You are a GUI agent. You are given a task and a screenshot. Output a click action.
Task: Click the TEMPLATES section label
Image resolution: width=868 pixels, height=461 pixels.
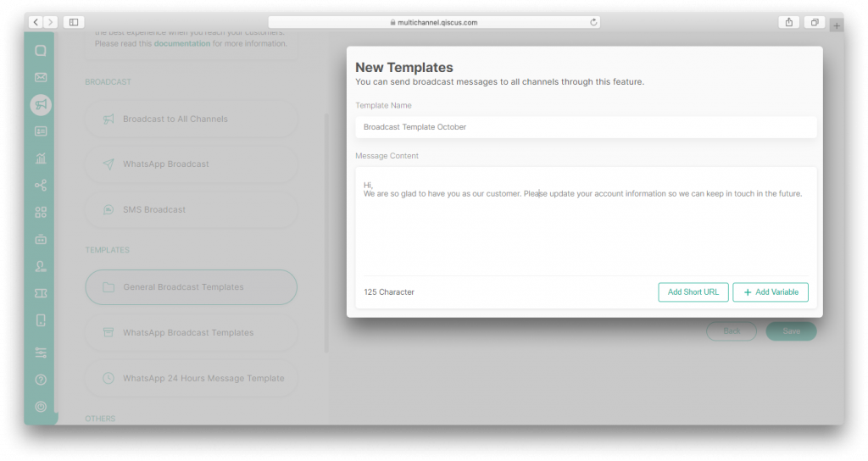[x=108, y=250]
